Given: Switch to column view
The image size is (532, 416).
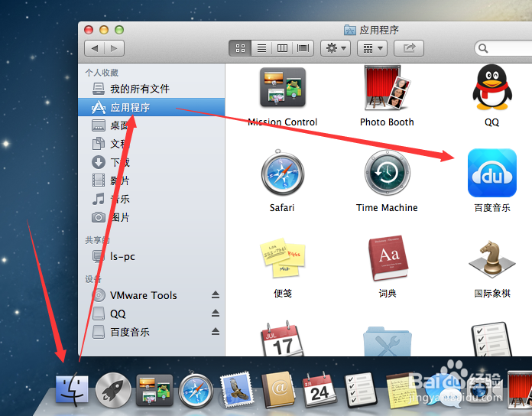Looking at the screenshot, I should pyautogui.click(x=282, y=48).
